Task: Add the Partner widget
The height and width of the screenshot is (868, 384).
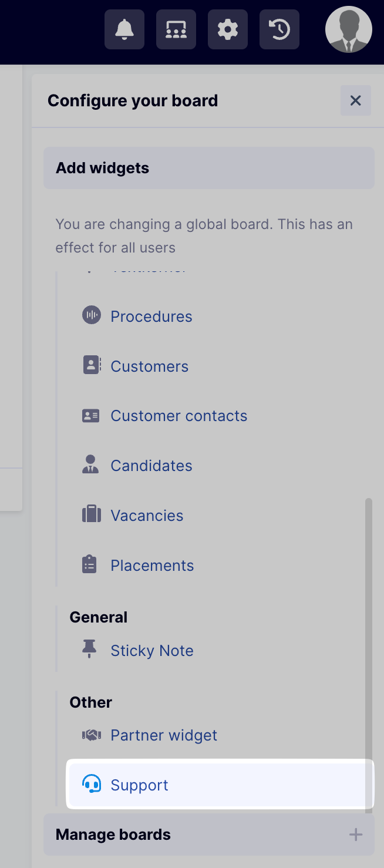Action: coord(164,735)
